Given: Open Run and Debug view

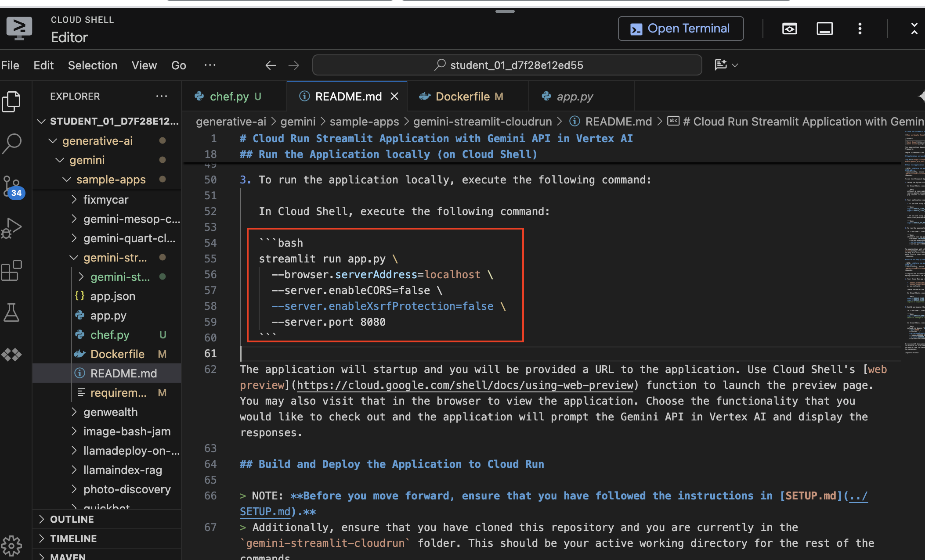Looking at the screenshot, I should pos(12,228).
